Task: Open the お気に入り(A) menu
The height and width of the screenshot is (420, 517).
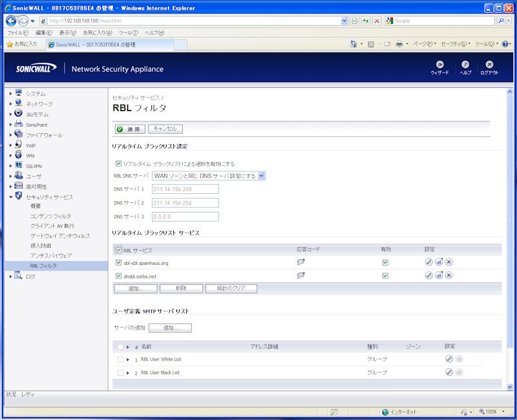Action: pyautogui.click(x=98, y=33)
